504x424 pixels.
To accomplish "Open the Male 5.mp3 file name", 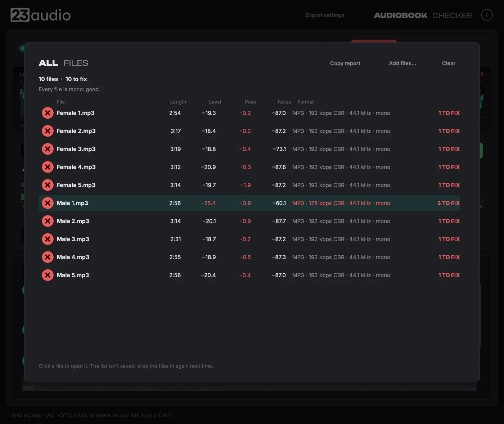I will pos(73,275).
